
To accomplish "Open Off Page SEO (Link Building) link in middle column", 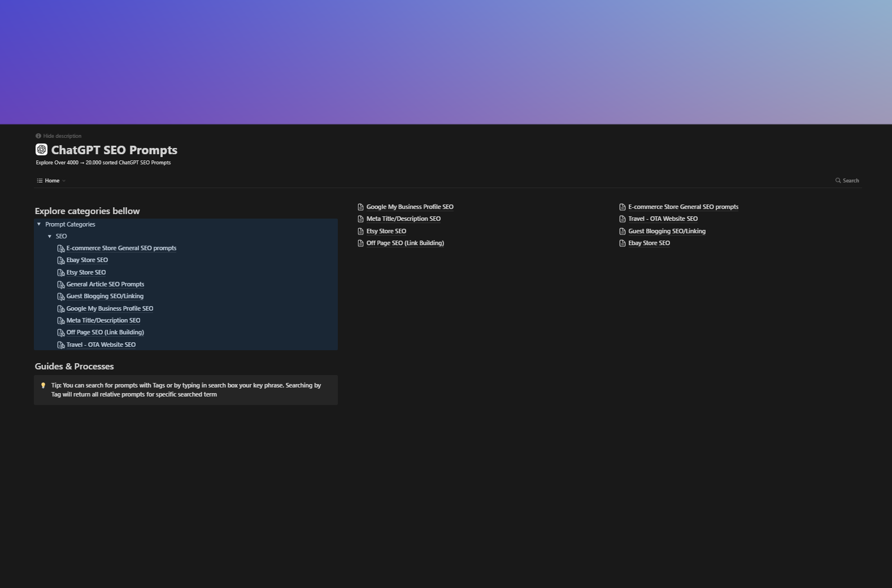I will click(405, 243).
